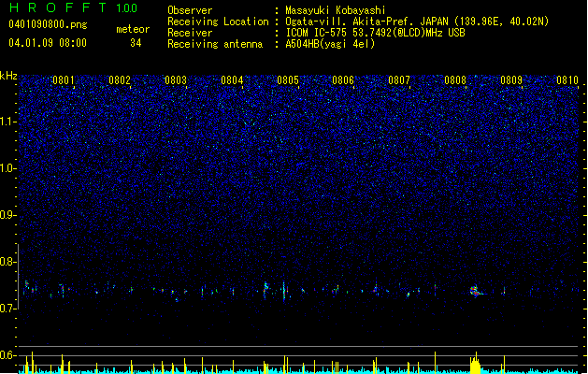
Task: Click the kHz axis unit label
Action: click(8, 76)
